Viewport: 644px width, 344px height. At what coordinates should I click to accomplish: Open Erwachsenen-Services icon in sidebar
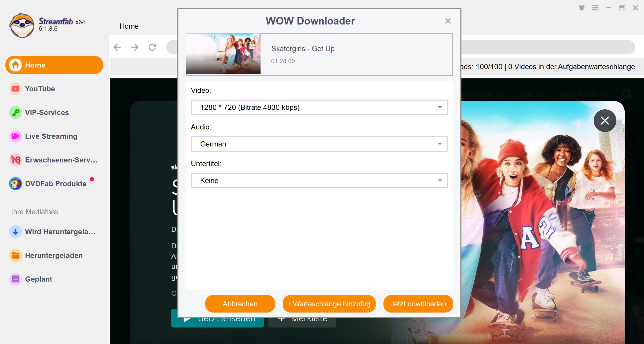[15, 160]
